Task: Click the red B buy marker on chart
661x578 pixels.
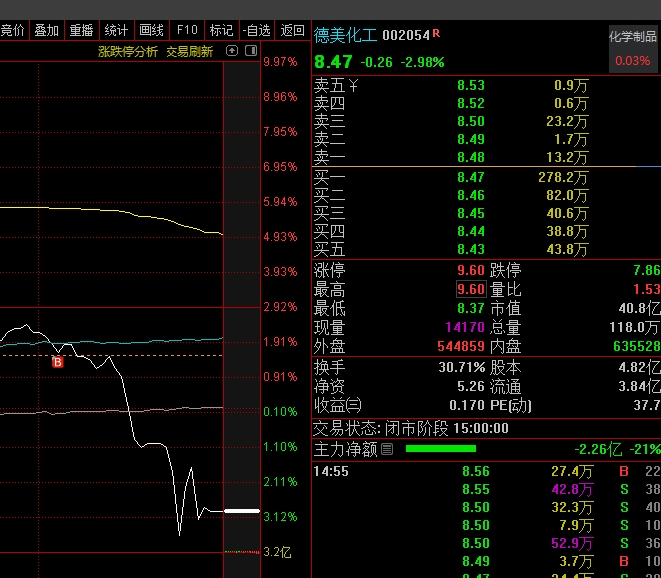Action: click(x=58, y=362)
